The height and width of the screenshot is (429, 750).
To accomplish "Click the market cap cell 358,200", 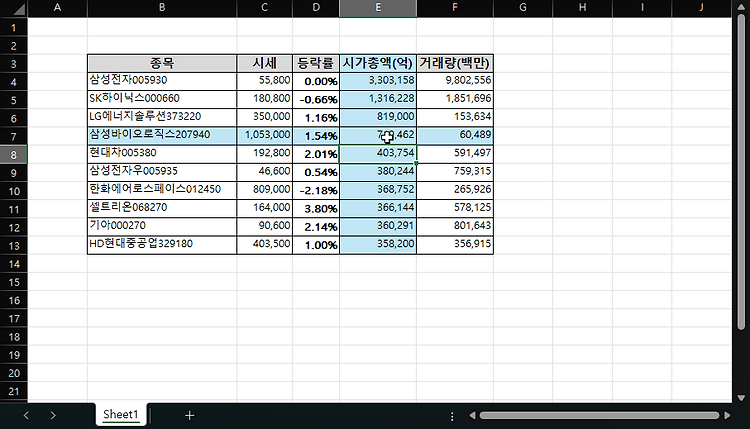I will pyautogui.click(x=378, y=245).
